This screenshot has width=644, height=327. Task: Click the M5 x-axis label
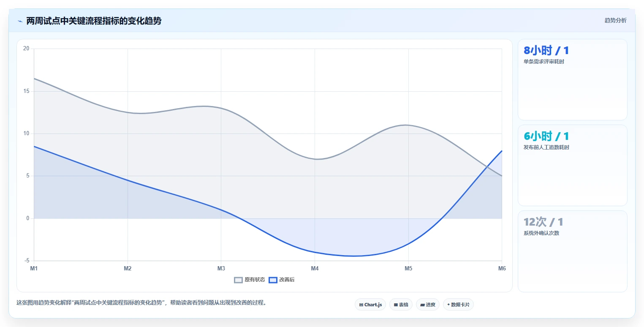click(408, 268)
